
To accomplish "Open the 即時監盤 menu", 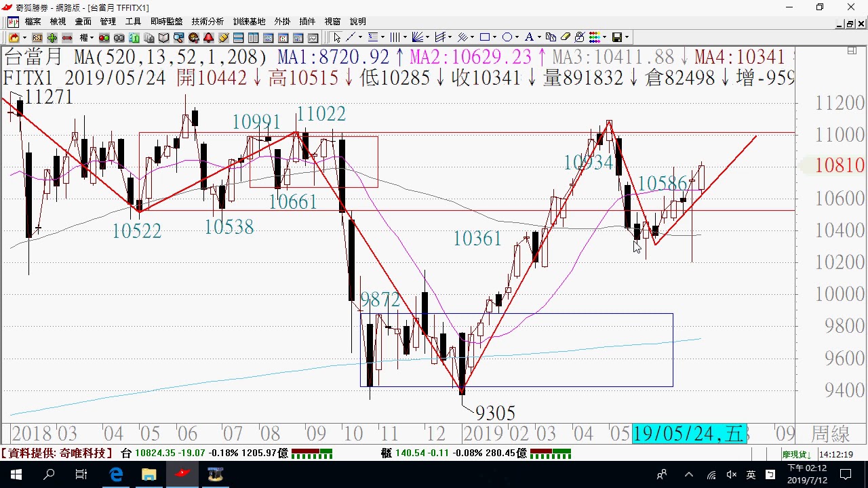I will coord(166,22).
